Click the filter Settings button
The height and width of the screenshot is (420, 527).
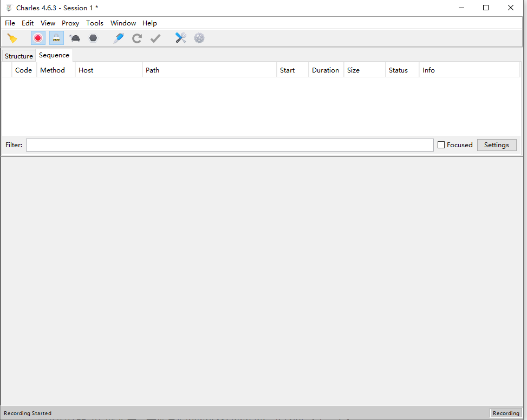coord(496,145)
